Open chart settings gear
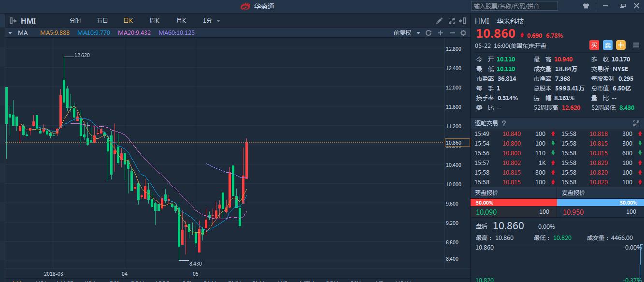Image resolution: width=644 pixels, height=282 pixels. point(464,33)
